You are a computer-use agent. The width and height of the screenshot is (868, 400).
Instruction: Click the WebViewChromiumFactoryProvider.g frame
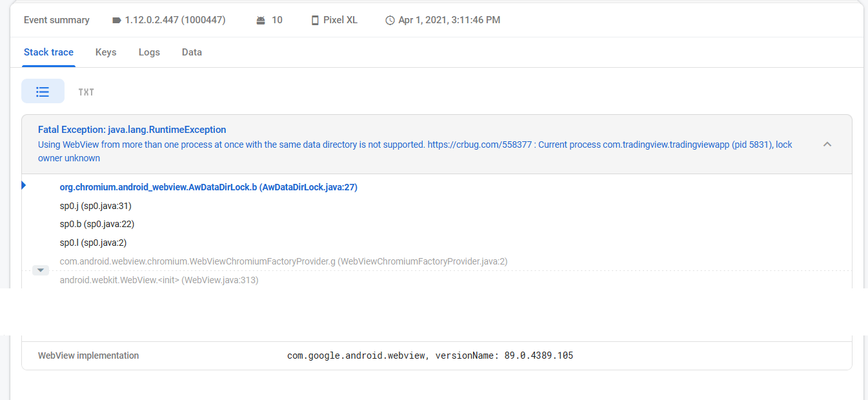tap(283, 261)
